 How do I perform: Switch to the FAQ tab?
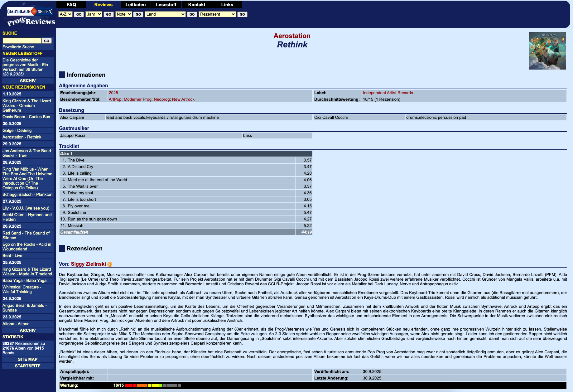pyautogui.click(x=71, y=5)
